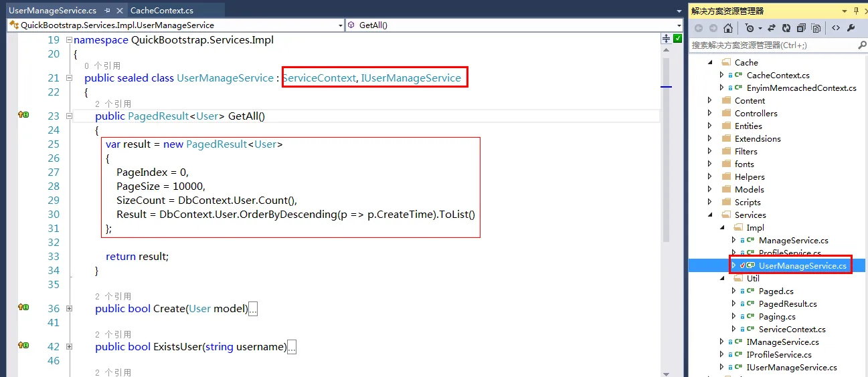Click the Sync with Active Document icon
Image resolution: width=868 pixels, height=377 pixels.
click(x=772, y=28)
